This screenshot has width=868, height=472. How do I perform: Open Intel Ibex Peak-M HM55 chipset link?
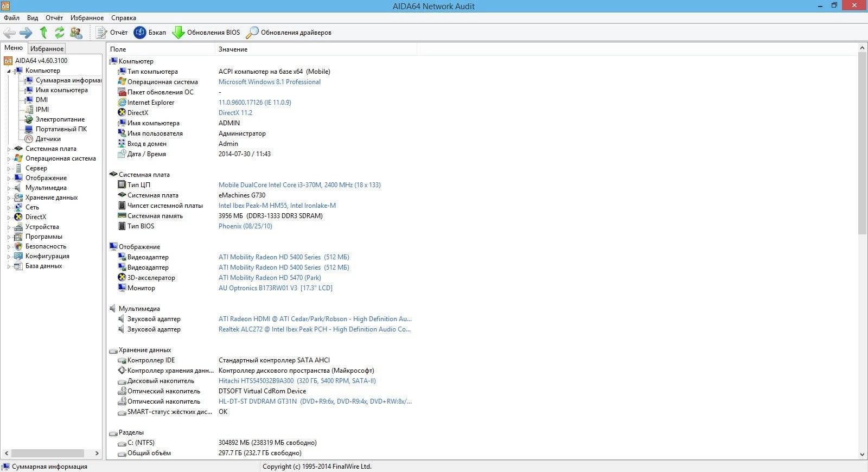277,206
